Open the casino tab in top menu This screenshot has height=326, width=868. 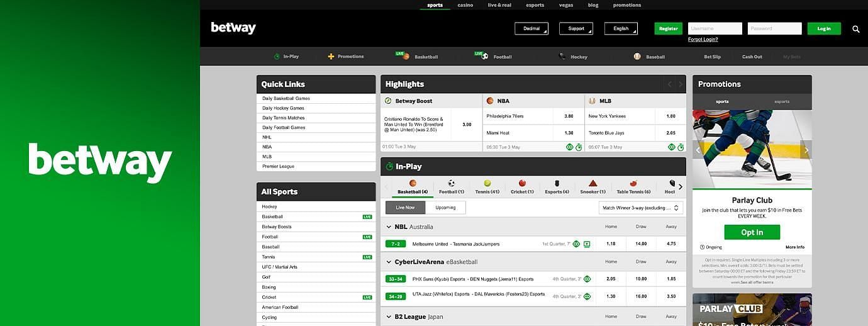(465, 5)
